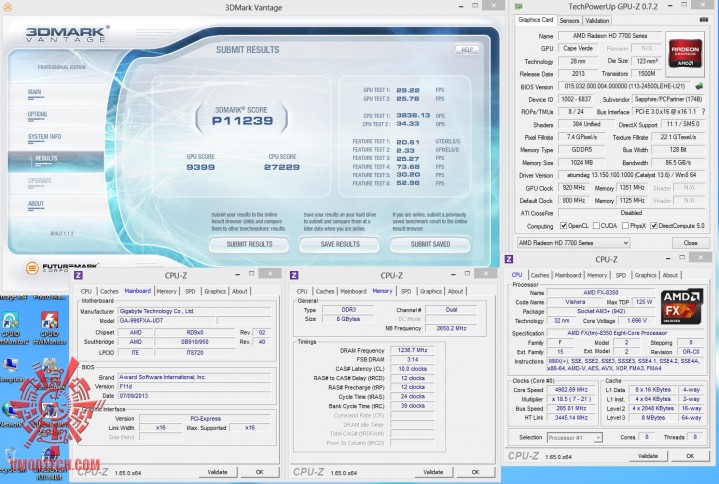719x484 pixels.
Task: Click the GA-990FXA-UD7 model field
Action: pos(166,320)
